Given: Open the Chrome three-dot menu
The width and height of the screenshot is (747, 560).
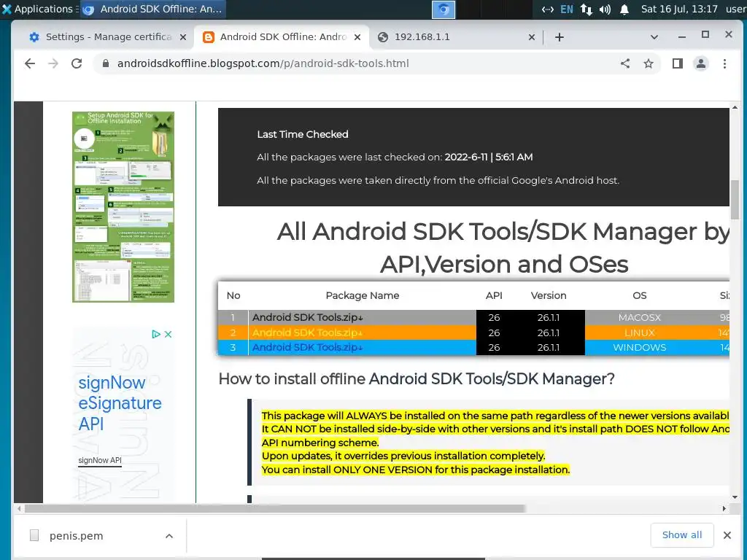Looking at the screenshot, I should coord(724,63).
